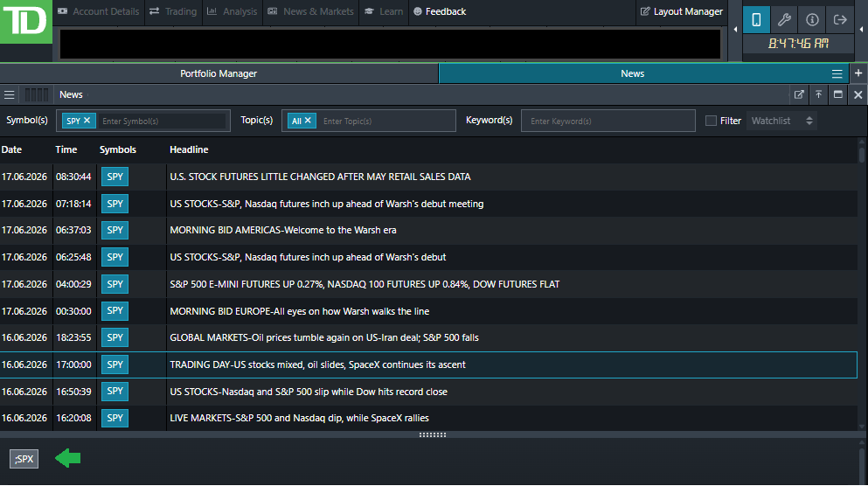Expand the Account Details menu

point(99,11)
